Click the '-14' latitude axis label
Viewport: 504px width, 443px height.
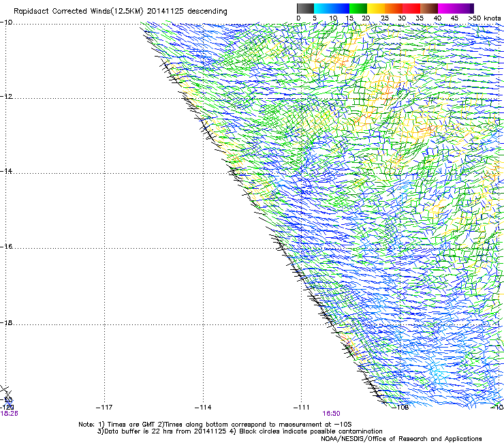tap(6, 171)
